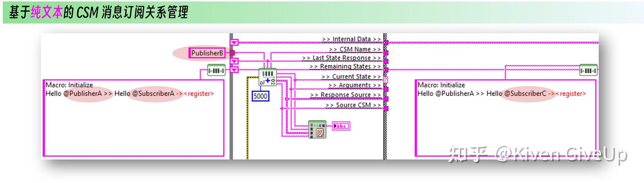This screenshot has height=183, width=644.
Task: Select the CSM parse state queue VI icon
Action: click(267, 77)
